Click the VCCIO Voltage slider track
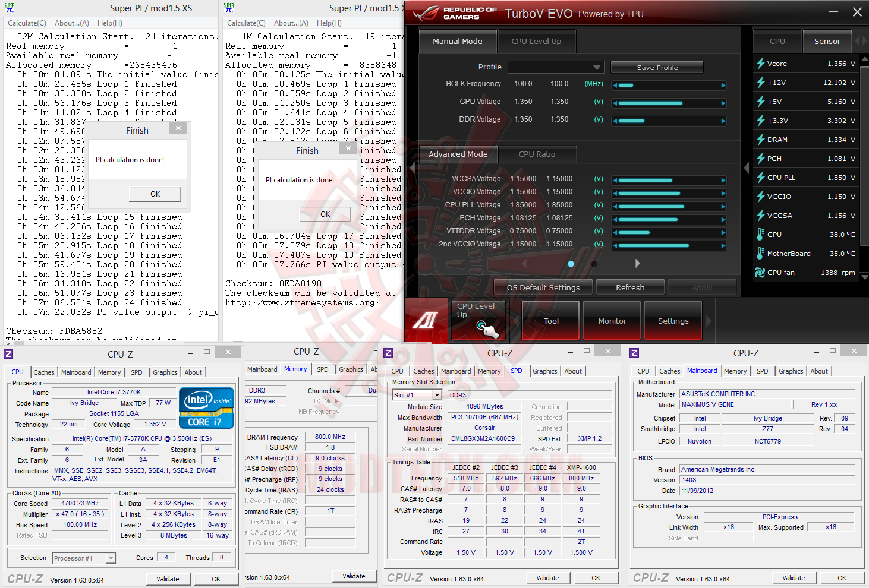The height and width of the screenshot is (588, 869). pyautogui.click(x=669, y=193)
